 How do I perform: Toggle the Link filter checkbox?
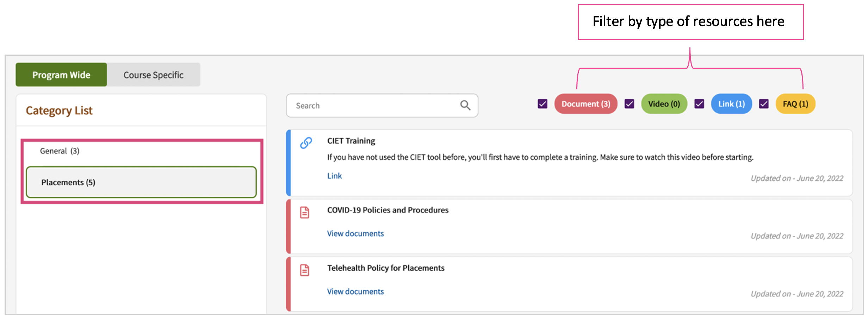(699, 104)
